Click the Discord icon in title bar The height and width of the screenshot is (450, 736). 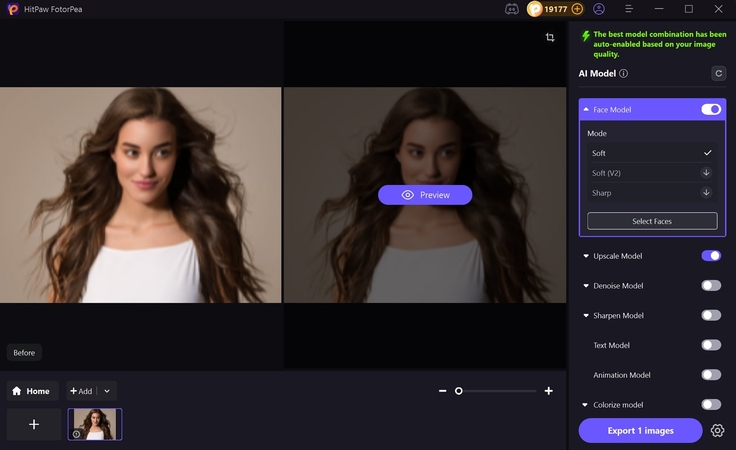pos(512,9)
